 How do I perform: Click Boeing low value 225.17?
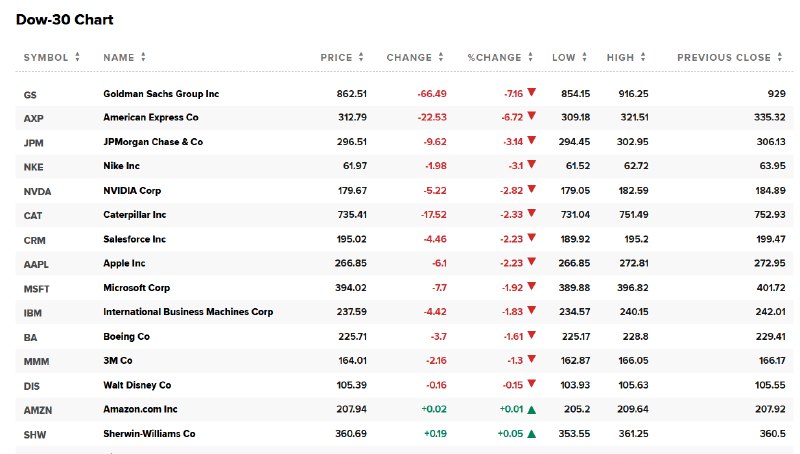pos(576,337)
